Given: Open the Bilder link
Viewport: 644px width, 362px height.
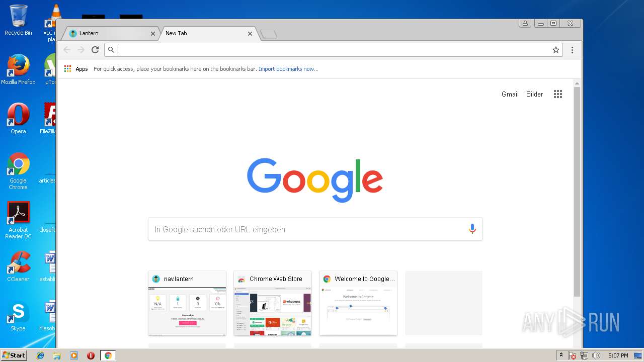Looking at the screenshot, I should pos(534,94).
